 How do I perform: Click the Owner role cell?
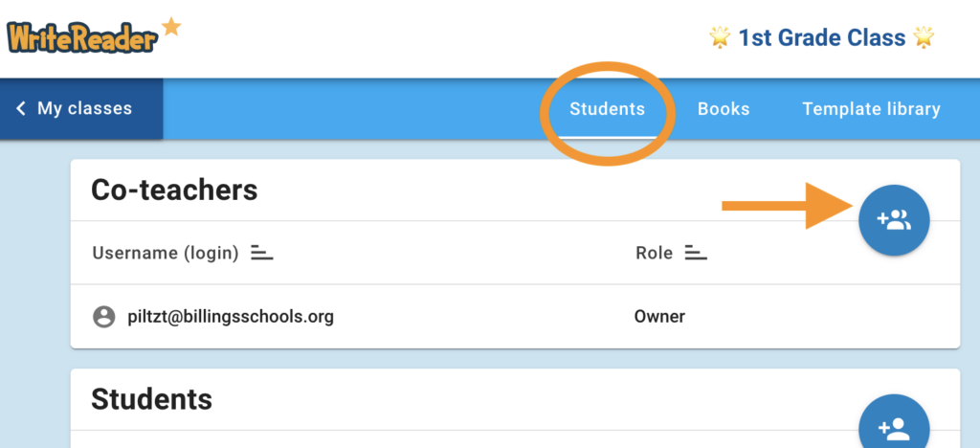tap(659, 317)
